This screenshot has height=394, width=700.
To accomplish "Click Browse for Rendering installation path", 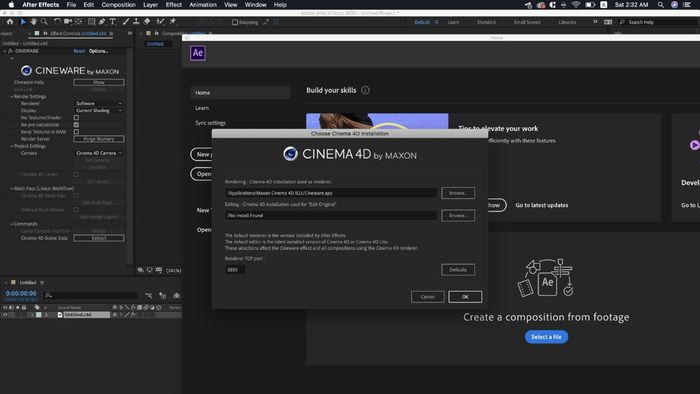I will (458, 193).
